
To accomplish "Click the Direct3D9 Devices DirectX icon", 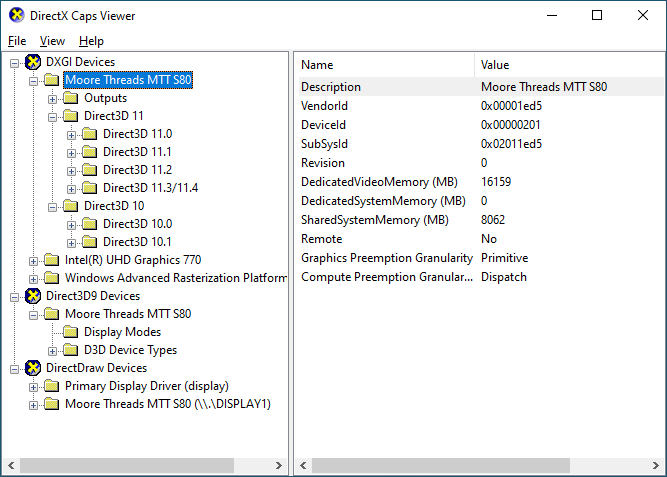I will pos(33,296).
